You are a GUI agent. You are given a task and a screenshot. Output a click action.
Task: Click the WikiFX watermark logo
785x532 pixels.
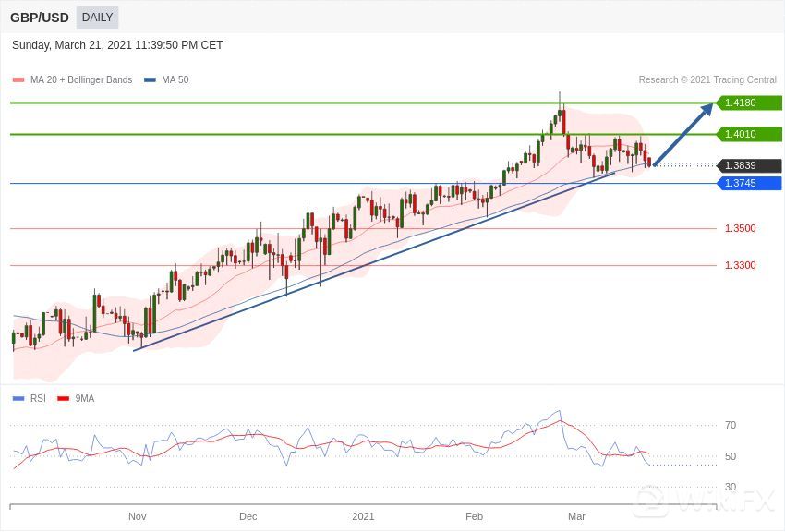[x=706, y=501]
